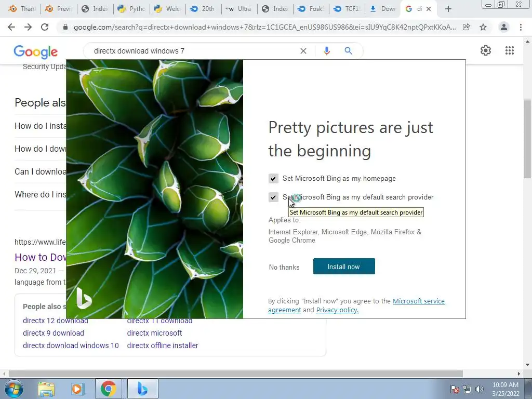Switch to the TCF1 tab
The image size is (532, 399).
click(x=348, y=9)
